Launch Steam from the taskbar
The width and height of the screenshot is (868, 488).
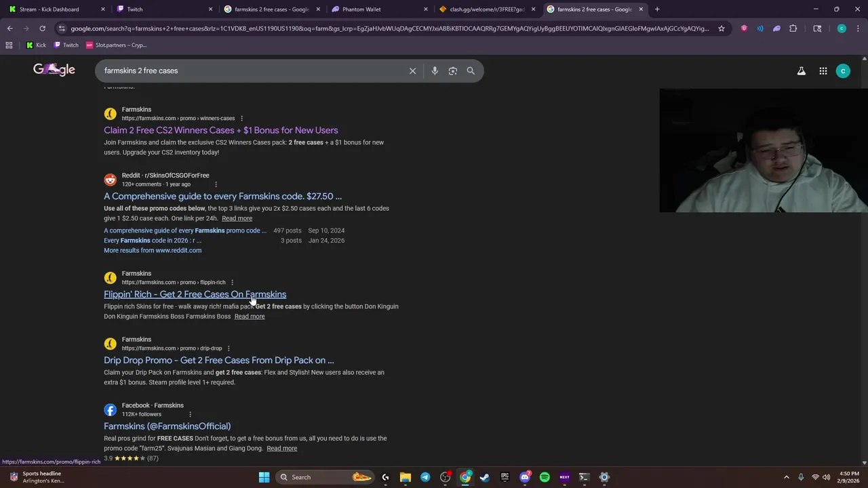click(485, 477)
